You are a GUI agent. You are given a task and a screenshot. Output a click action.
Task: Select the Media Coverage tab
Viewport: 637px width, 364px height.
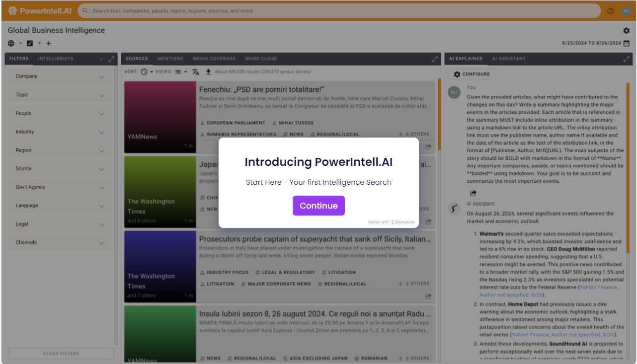(x=214, y=59)
